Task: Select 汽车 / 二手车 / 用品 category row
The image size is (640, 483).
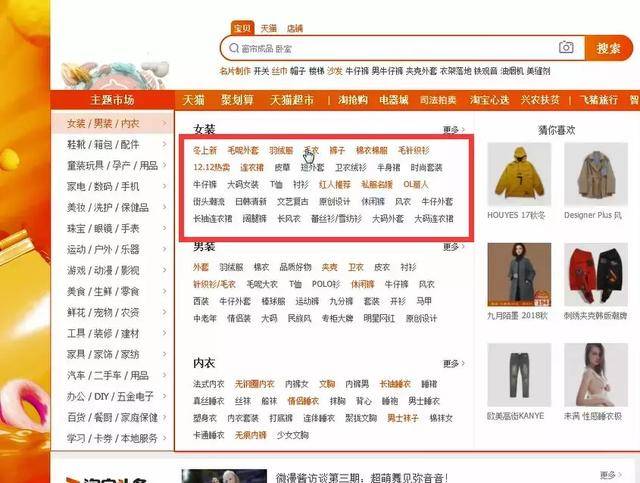Action: tap(113, 376)
